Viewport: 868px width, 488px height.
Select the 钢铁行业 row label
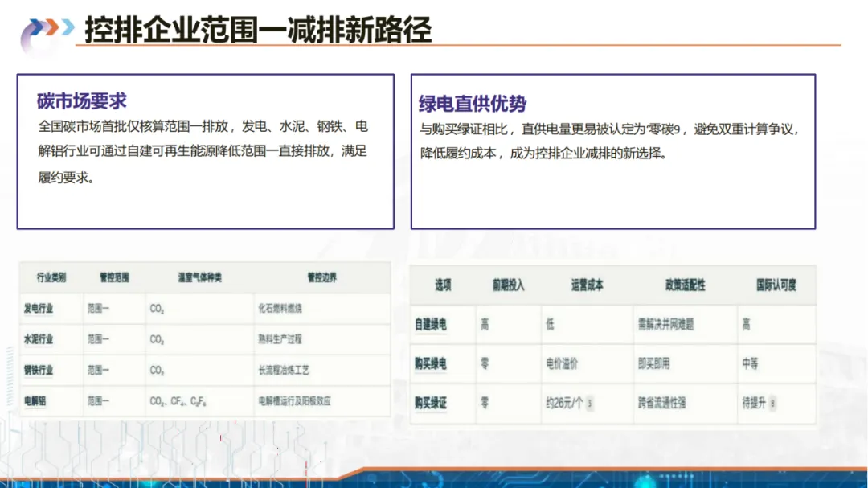39,370
